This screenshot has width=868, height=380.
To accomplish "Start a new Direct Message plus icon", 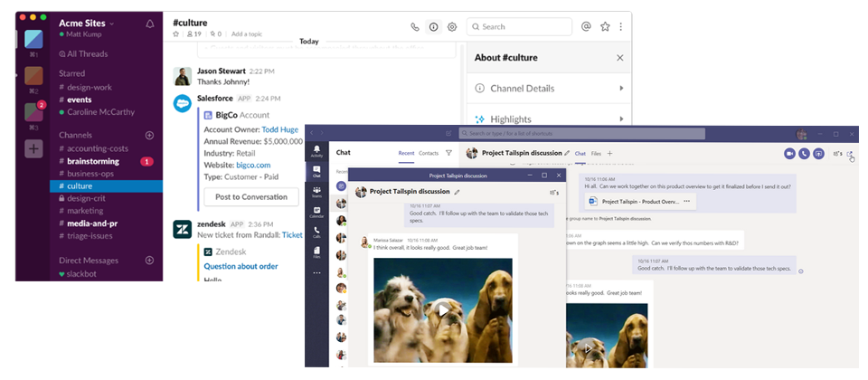I will [x=149, y=261].
